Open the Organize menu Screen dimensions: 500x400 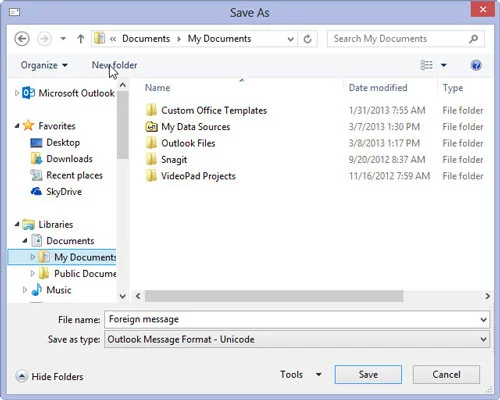coord(44,65)
